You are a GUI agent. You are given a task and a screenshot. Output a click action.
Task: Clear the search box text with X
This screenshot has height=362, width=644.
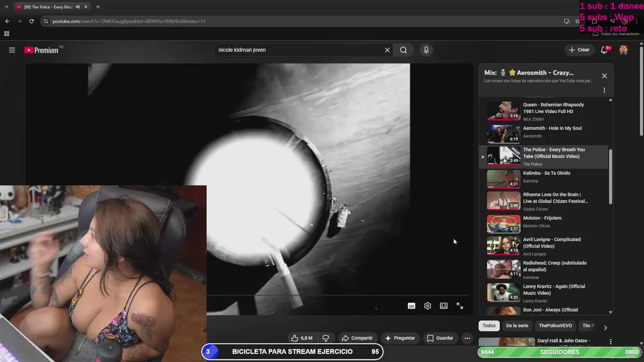tap(387, 50)
